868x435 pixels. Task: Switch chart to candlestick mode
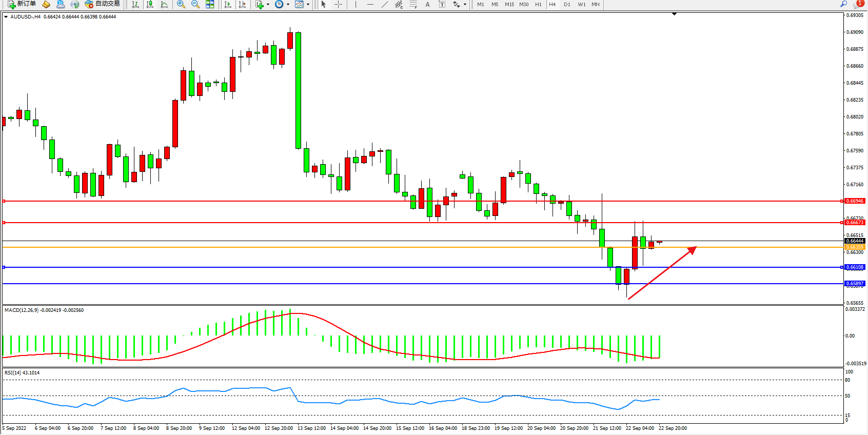tap(150, 4)
